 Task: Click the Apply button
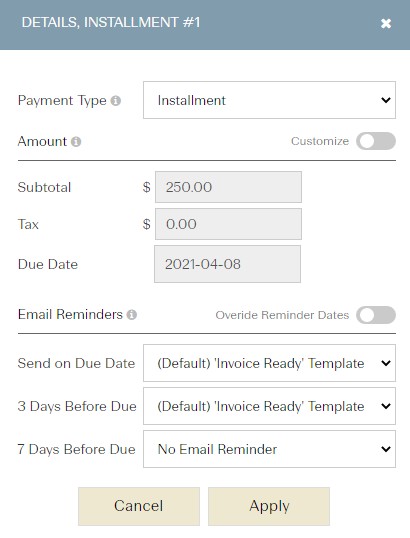click(269, 506)
